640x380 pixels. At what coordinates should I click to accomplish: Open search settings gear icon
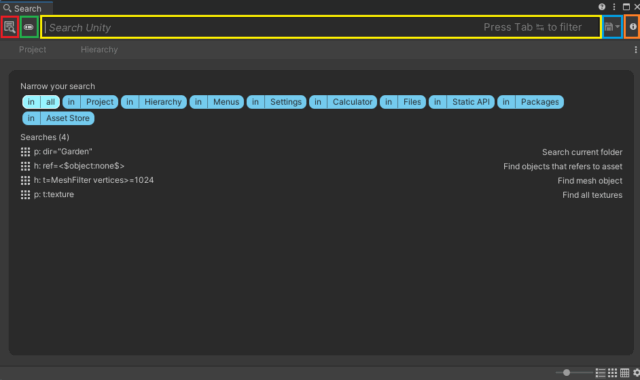coord(636,373)
